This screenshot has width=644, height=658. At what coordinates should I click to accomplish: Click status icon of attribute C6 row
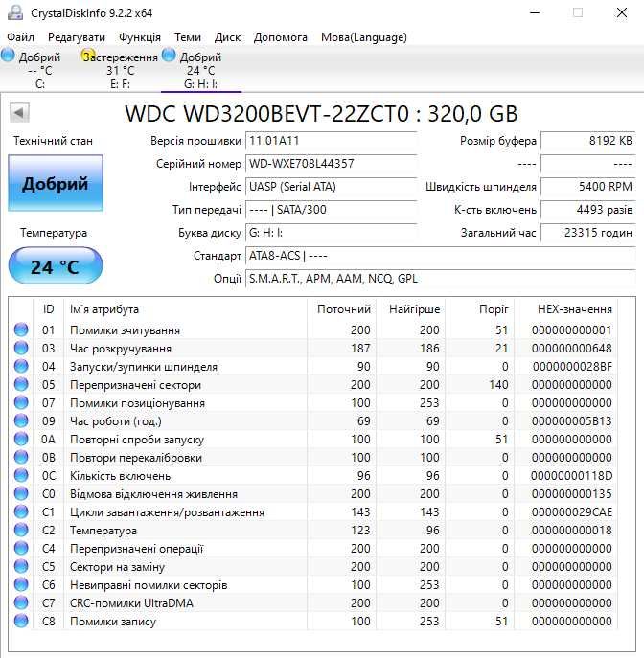pos(21,584)
